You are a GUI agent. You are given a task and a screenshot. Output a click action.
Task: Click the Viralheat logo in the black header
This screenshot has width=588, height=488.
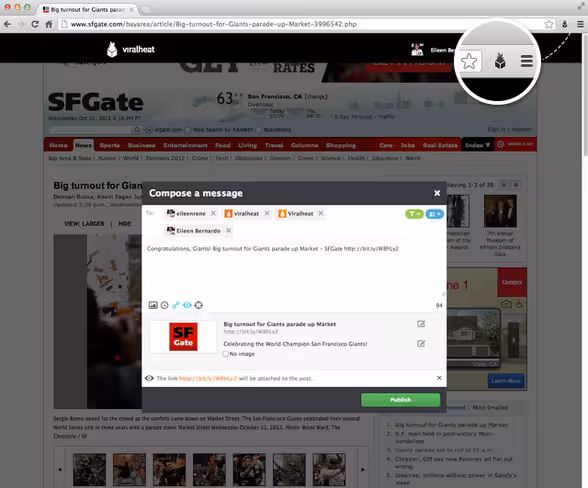(130, 49)
